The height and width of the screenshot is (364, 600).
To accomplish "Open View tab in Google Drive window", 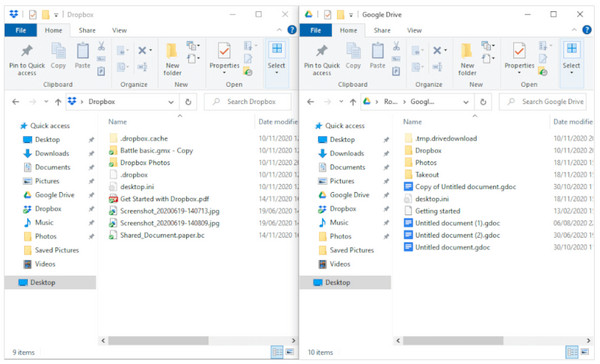I will coord(414,30).
